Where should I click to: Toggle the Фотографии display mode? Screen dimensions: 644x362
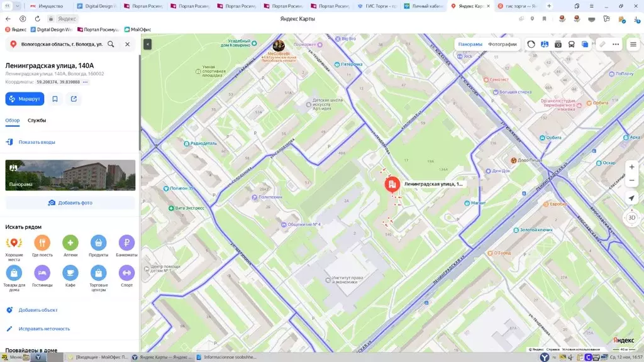(x=501, y=45)
